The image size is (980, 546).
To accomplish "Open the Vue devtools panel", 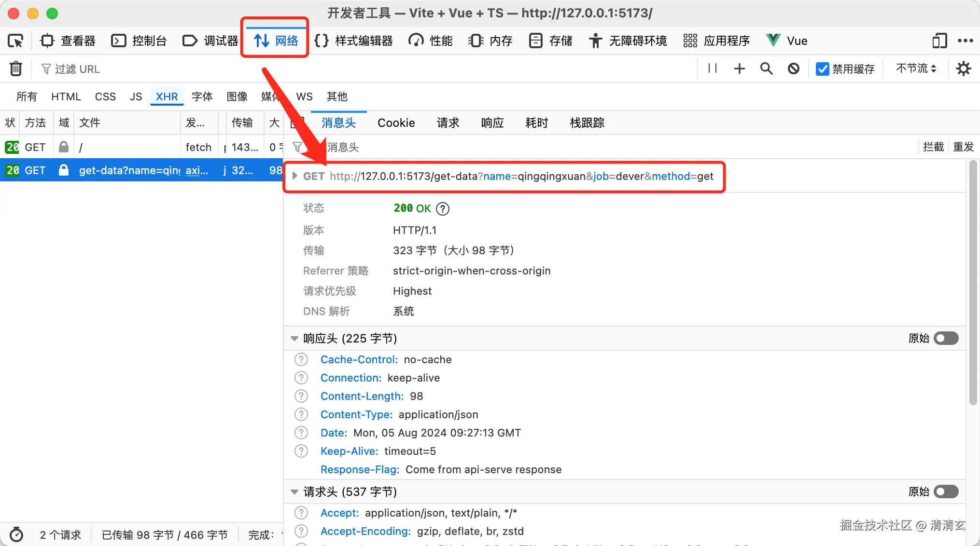I will click(x=787, y=41).
